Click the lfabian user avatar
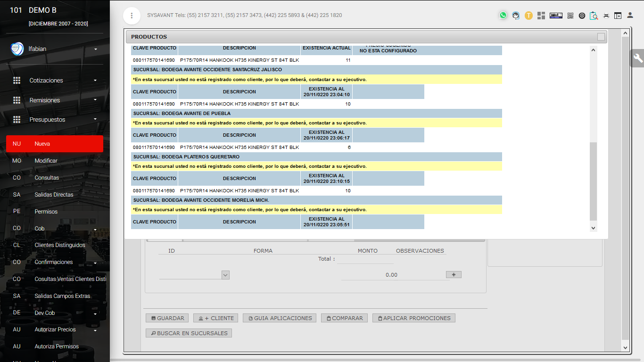The height and width of the screenshot is (362, 644). click(x=17, y=49)
